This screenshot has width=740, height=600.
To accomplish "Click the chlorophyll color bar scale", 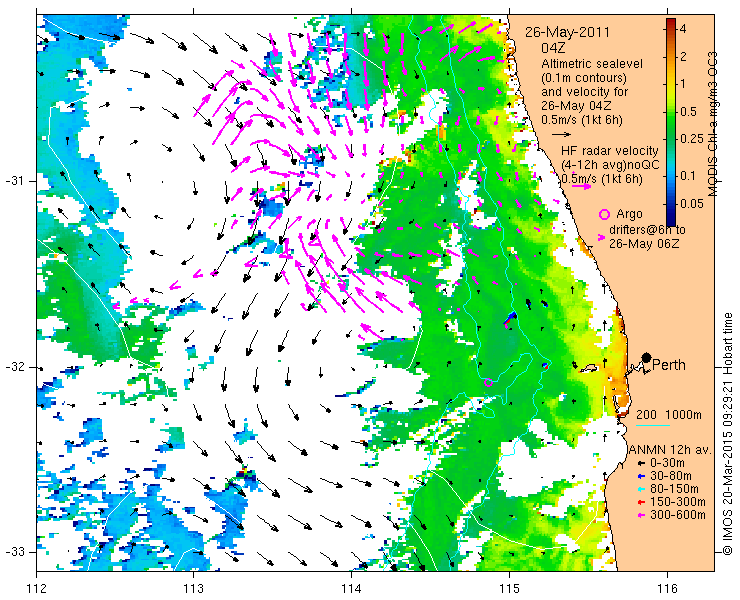I will [671, 122].
